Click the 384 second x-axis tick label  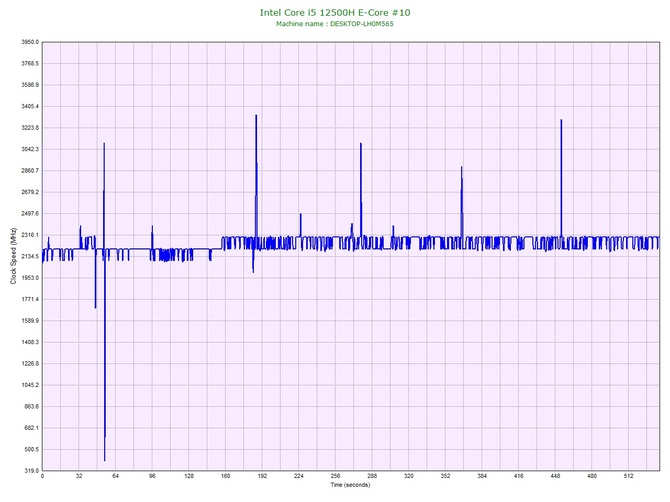482,476
